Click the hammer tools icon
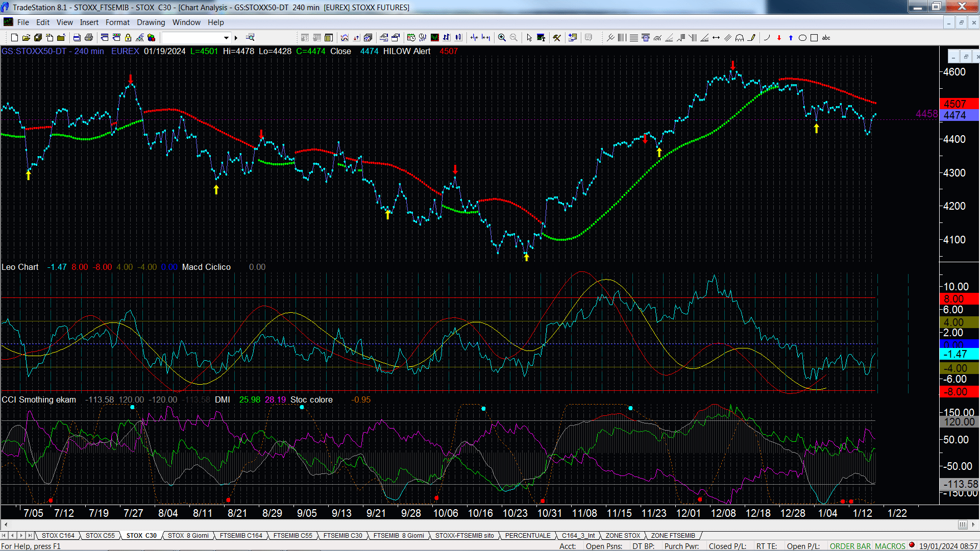 click(x=557, y=38)
